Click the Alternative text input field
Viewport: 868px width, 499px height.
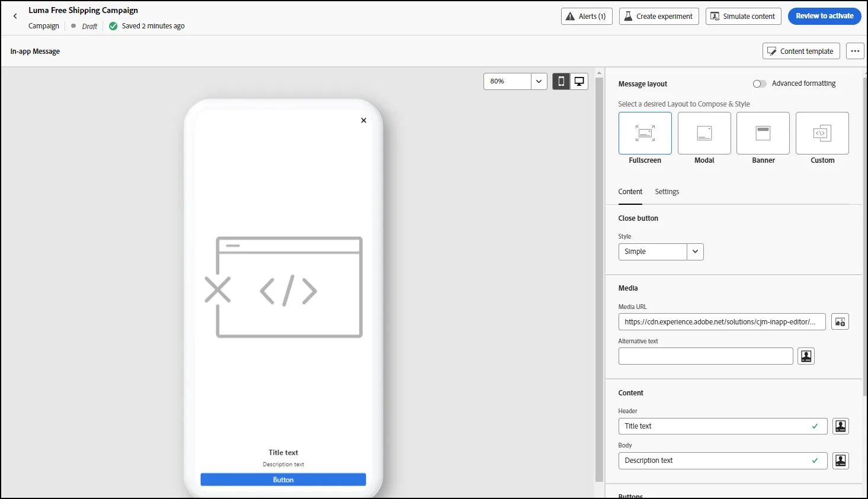tap(706, 356)
